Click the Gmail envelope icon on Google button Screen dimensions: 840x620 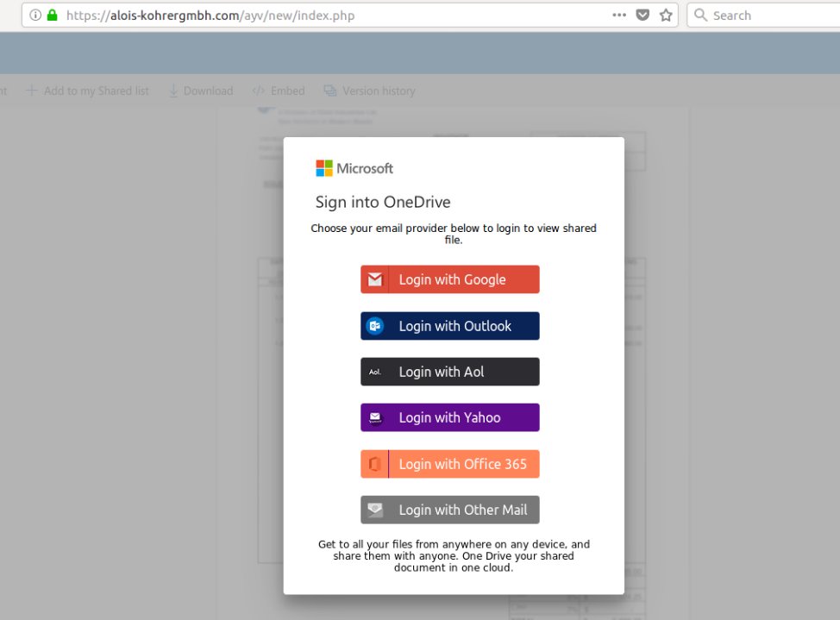coord(375,279)
